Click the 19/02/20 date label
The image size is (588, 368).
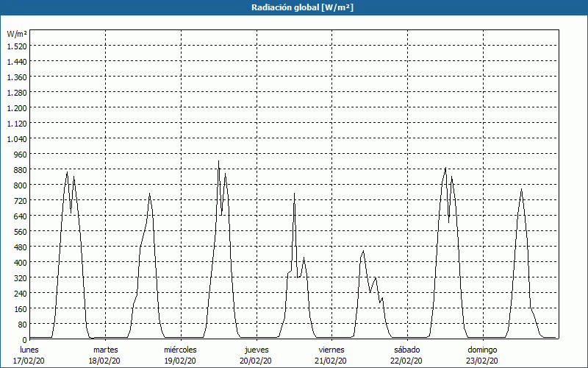(x=180, y=361)
